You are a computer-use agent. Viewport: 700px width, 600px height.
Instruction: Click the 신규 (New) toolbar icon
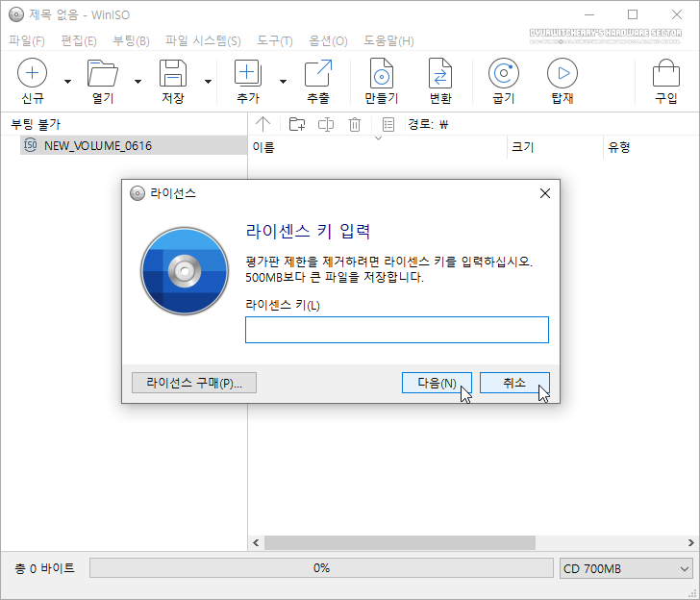point(32,73)
